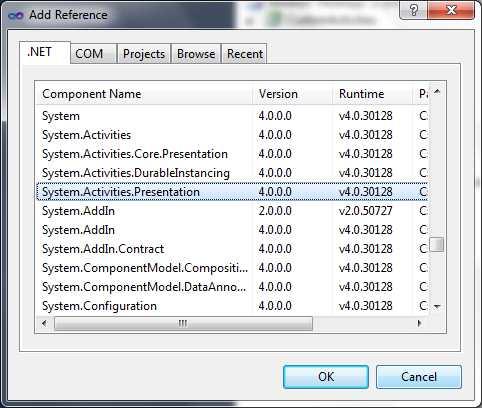The height and width of the screenshot is (408, 482).
Task: Open the Recent tab
Action: (x=244, y=53)
